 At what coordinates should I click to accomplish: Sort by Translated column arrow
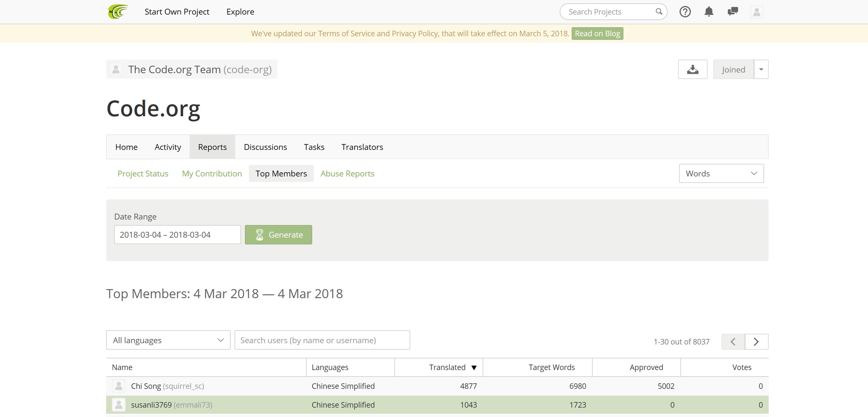[x=474, y=367]
